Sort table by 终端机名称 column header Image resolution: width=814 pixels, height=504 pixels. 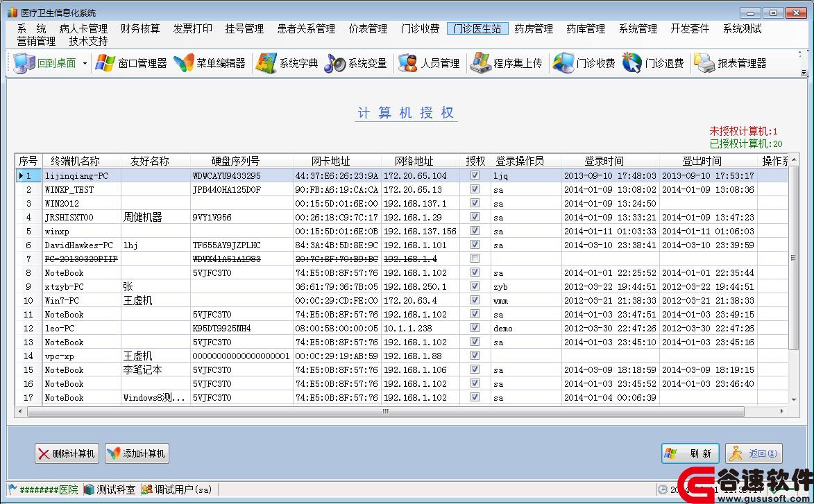[81, 161]
